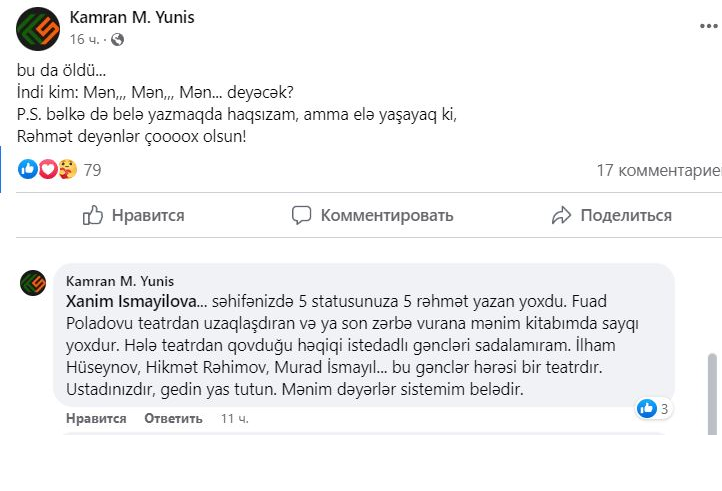The image size is (722, 491).
Task: Open the Xanim Ismayilova mention in the comment
Action: tap(125, 300)
